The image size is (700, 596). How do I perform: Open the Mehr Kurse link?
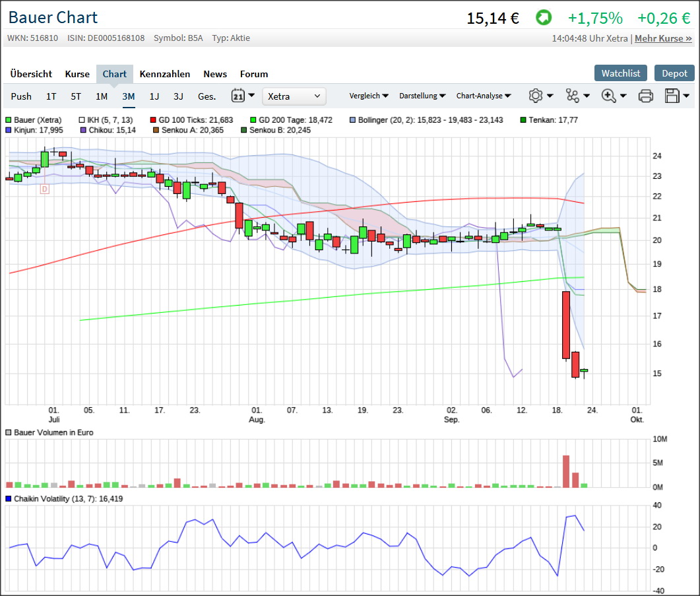click(x=663, y=38)
